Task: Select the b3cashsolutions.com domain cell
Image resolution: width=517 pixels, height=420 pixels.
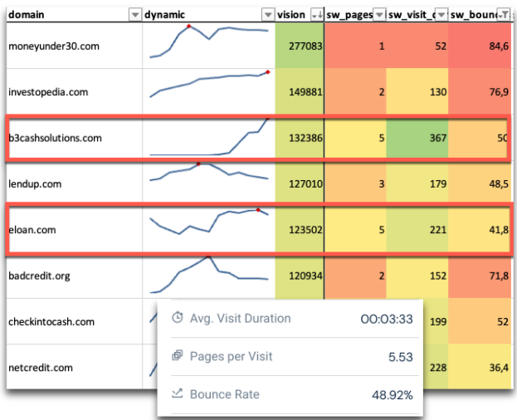Action: (56, 138)
